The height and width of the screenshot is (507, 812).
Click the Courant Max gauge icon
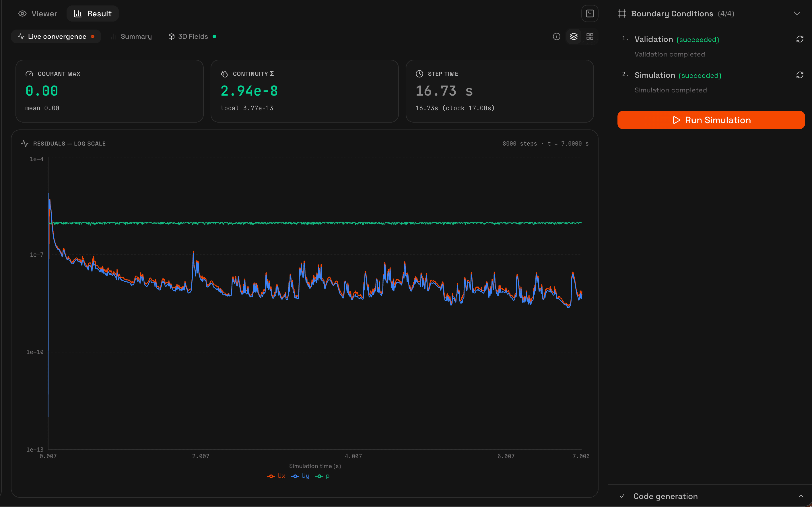pos(29,74)
